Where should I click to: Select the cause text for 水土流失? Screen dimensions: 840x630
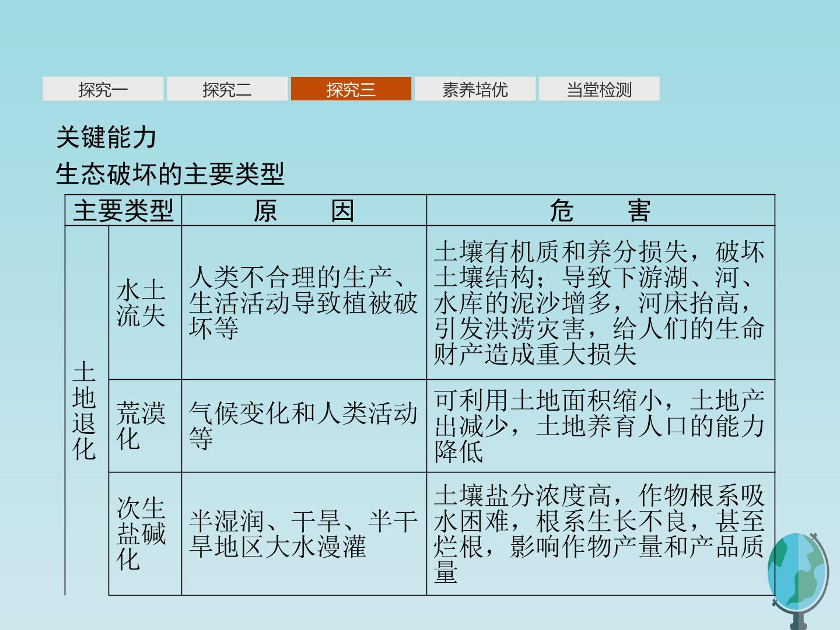(x=304, y=303)
